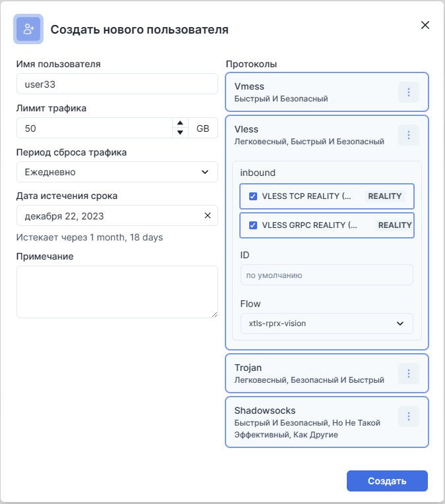Image resolution: width=445 pixels, height=504 pixels.
Task: Click the username input field
Action: [x=117, y=84]
